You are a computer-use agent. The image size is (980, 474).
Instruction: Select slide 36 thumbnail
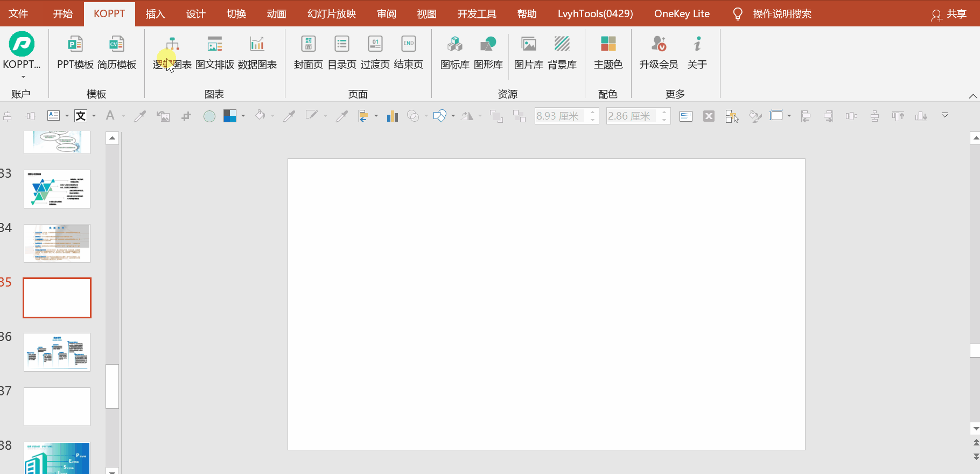57,352
